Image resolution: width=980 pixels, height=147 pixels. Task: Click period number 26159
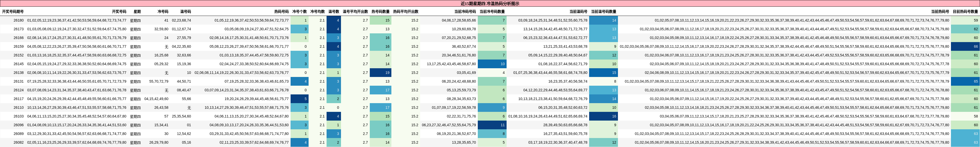[x=18, y=47]
